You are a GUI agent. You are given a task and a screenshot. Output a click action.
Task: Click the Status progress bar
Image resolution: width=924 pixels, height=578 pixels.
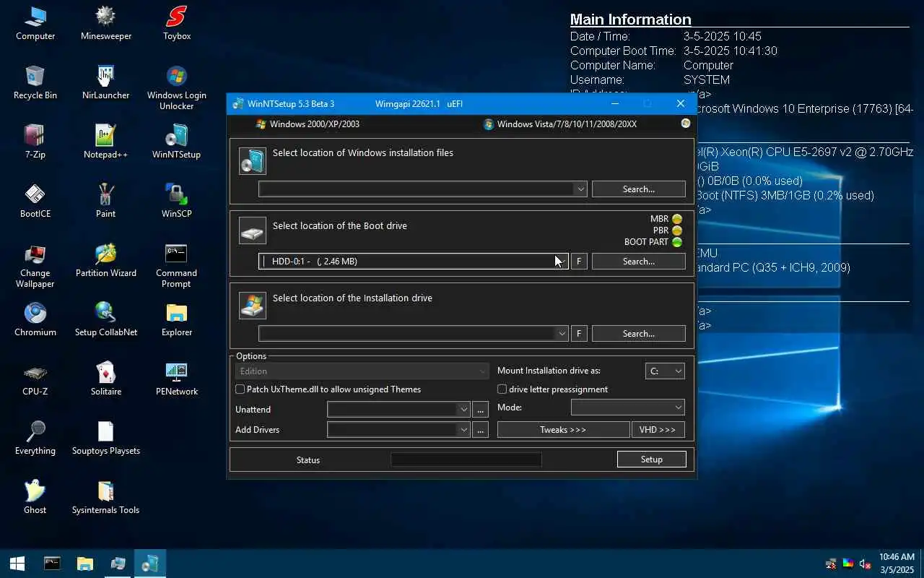point(466,460)
